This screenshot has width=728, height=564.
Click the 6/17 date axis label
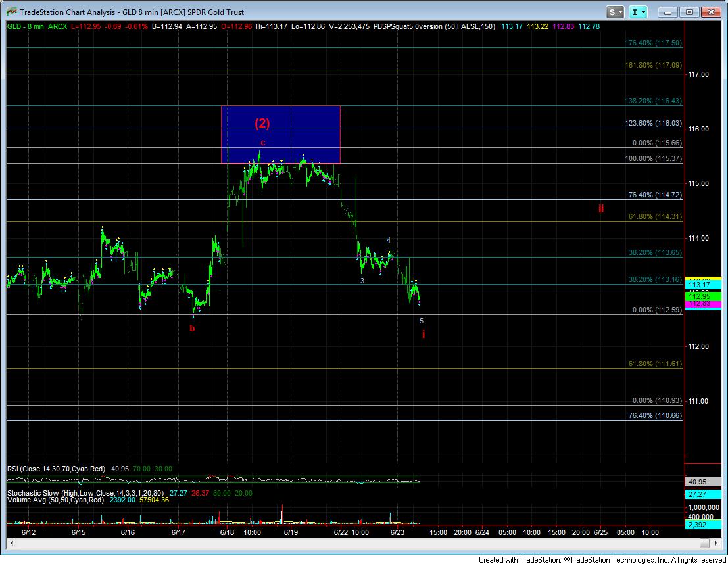[178, 532]
